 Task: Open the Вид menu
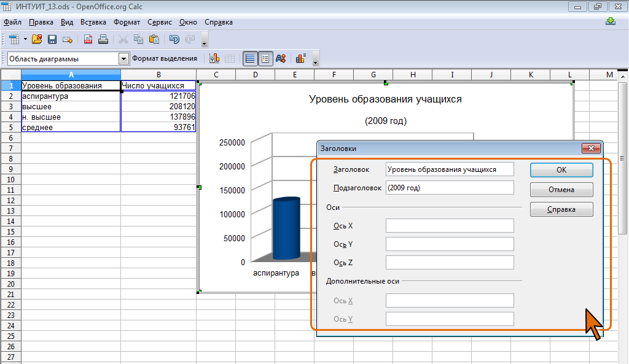pos(67,22)
